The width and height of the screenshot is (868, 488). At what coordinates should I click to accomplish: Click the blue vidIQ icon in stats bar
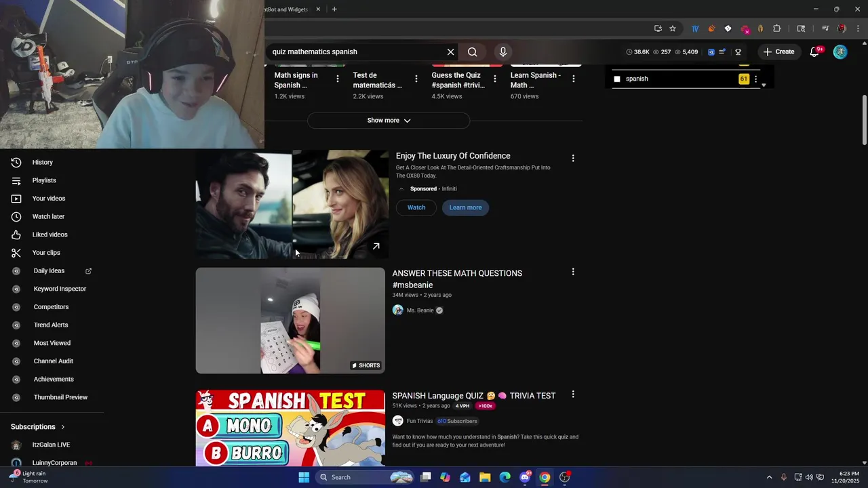(x=711, y=52)
